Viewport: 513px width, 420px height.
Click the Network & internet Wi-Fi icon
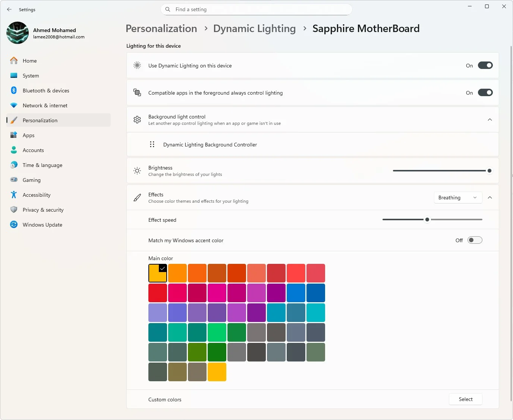(14, 105)
